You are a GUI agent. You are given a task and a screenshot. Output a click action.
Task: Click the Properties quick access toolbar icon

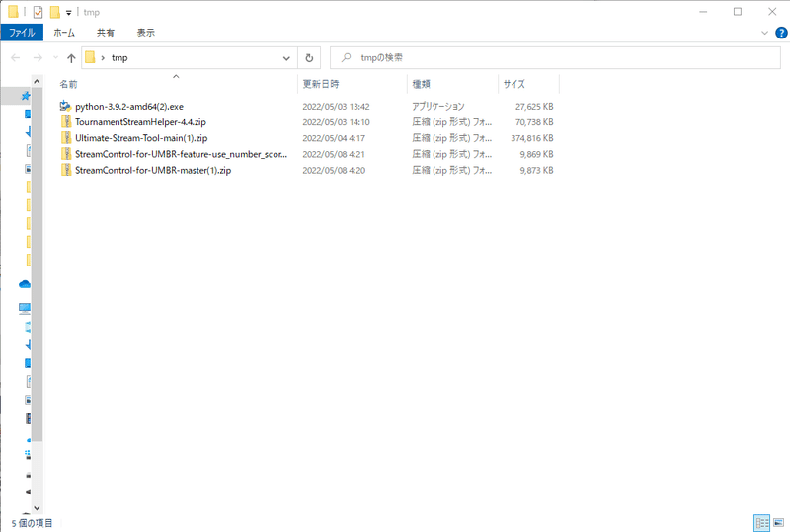pyautogui.click(x=38, y=12)
